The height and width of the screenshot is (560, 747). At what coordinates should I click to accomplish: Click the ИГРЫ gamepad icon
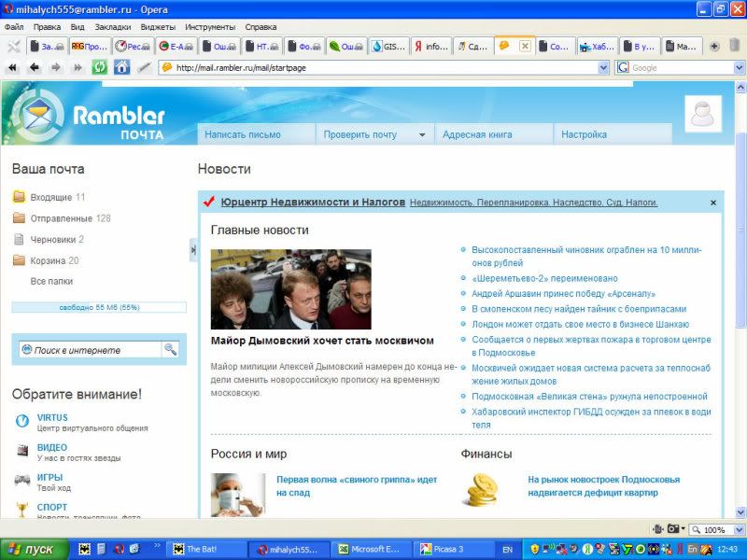pyautogui.click(x=21, y=480)
